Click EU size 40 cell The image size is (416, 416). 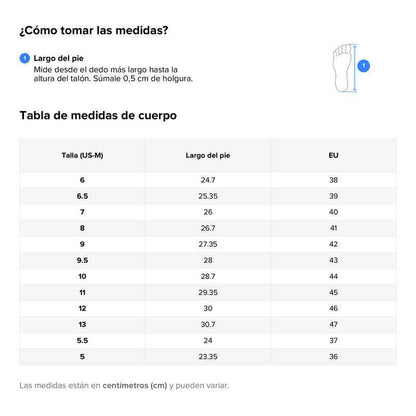pos(333,212)
